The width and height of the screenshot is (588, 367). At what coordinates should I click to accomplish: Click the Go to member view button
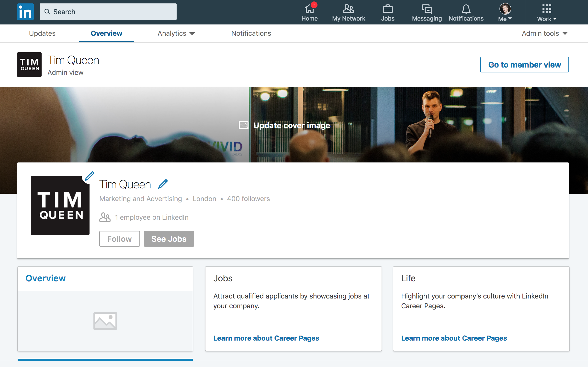524,65
